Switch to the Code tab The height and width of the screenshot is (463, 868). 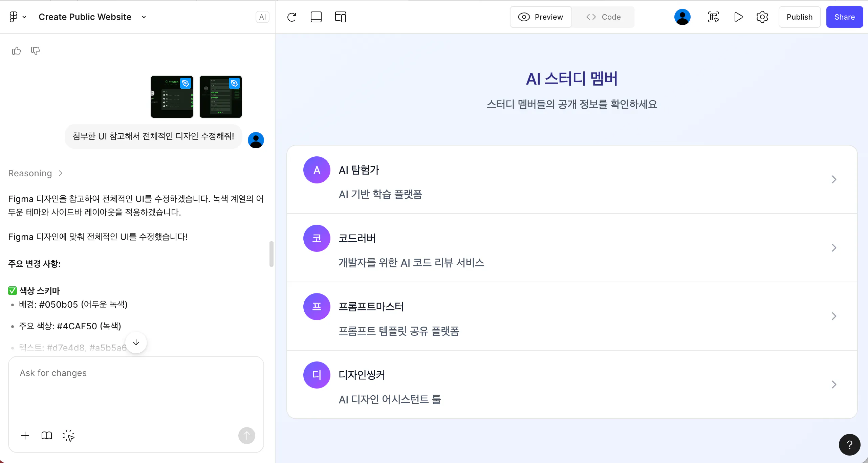pyautogui.click(x=603, y=17)
